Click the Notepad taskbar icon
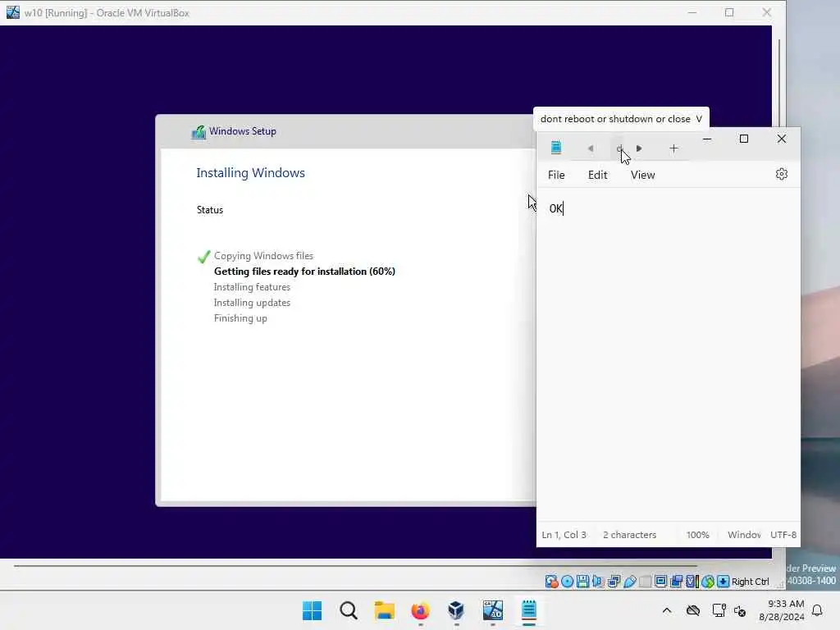 [529, 610]
